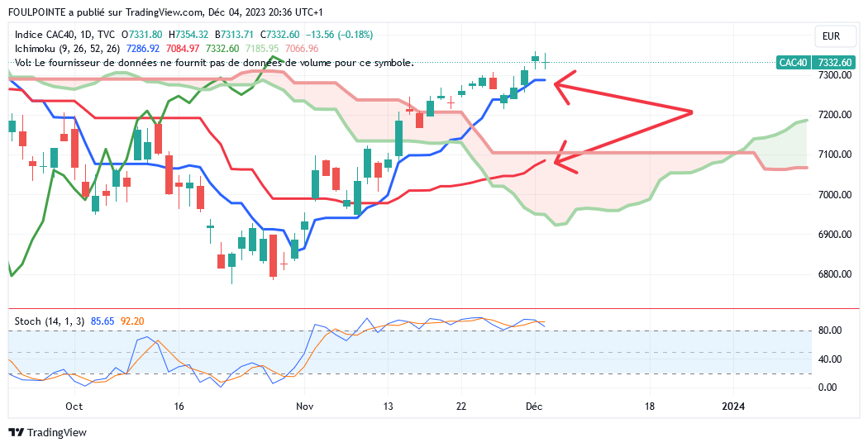Click the 2024 label on the time axis
The height and width of the screenshot is (447, 868).
[732, 407]
